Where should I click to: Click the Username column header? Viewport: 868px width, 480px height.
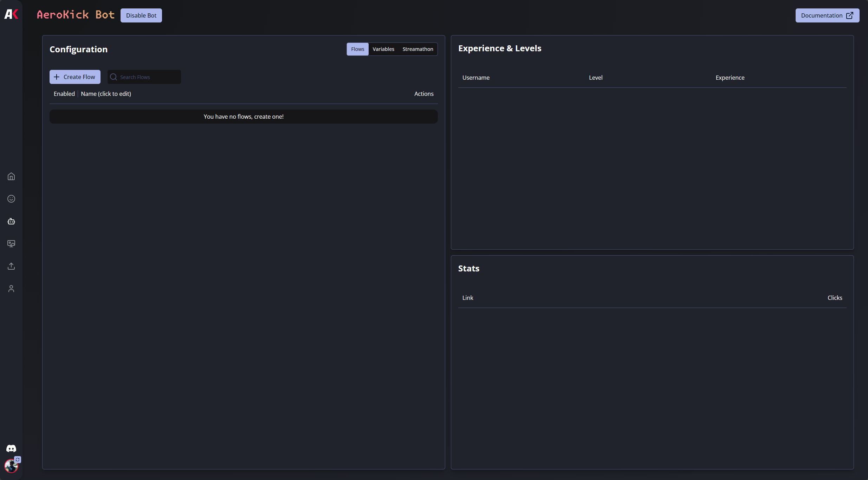[476, 78]
